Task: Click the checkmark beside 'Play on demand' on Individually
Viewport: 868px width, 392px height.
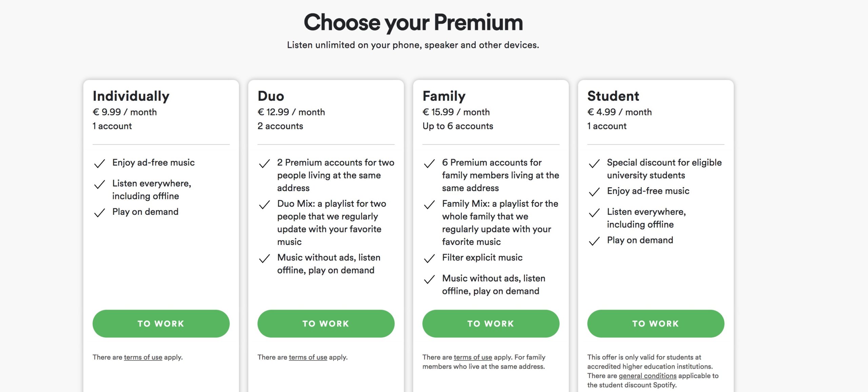Action: click(99, 212)
